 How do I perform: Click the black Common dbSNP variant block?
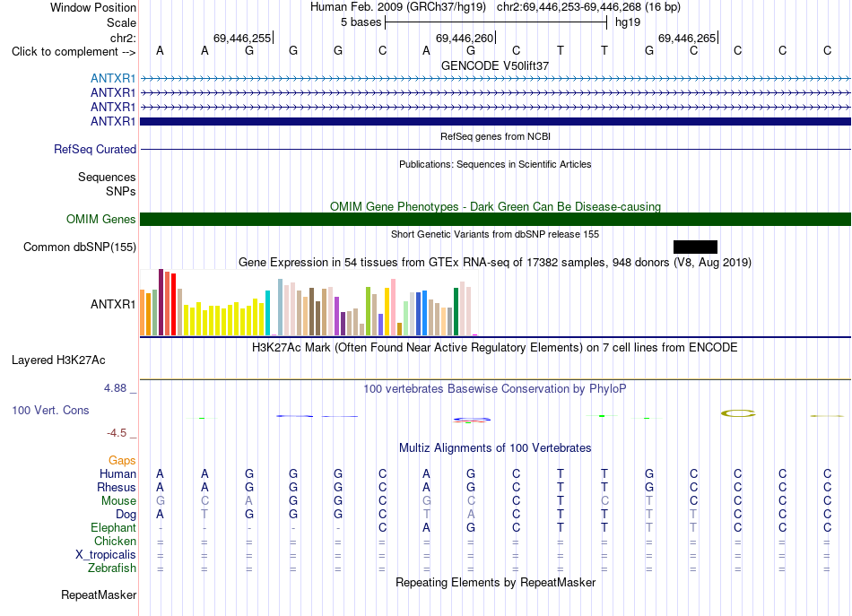point(695,247)
